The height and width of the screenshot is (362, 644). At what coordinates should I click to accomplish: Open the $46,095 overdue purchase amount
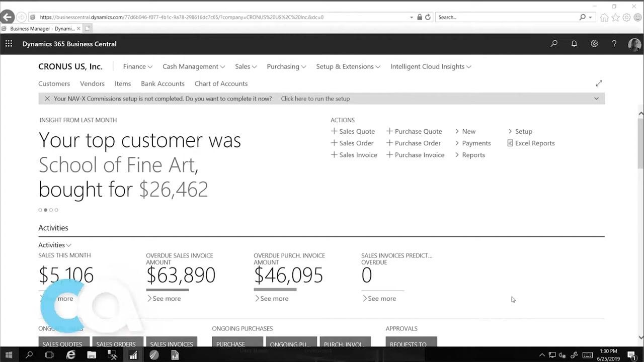click(x=288, y=275)
